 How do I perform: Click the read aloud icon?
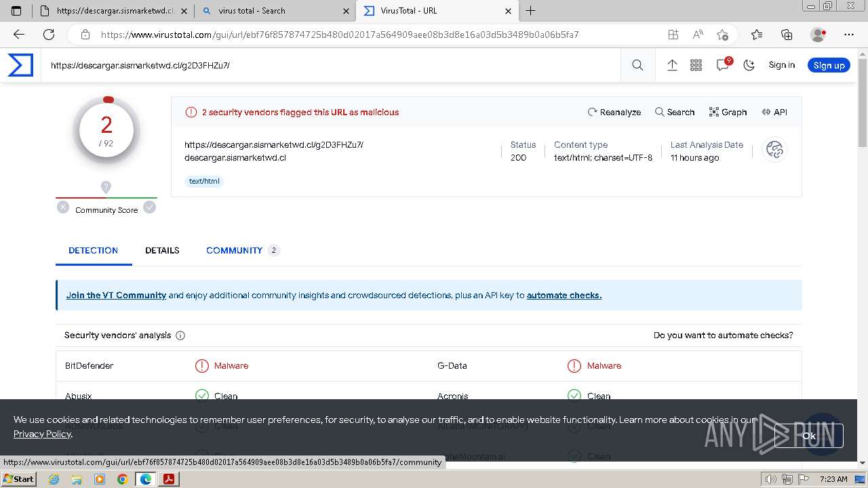[698, 35]
